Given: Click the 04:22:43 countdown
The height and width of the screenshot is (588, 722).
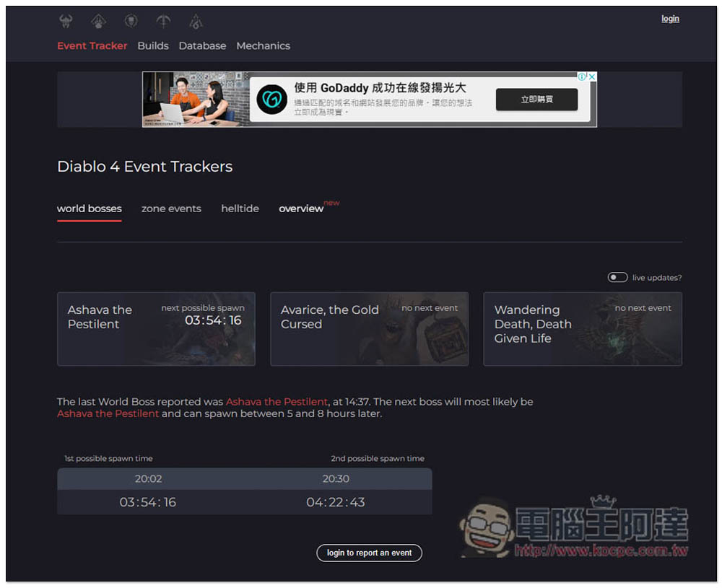Looking at the screenshot, I should point(336,502).
